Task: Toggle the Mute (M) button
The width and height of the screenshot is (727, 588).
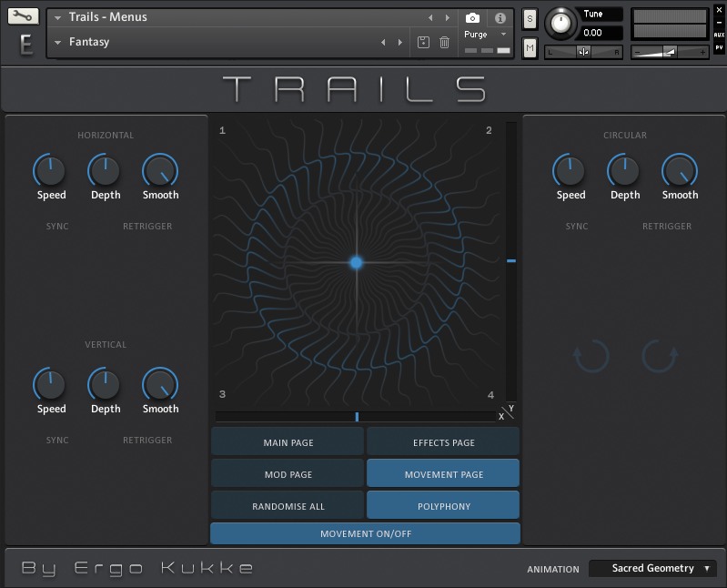Action: point(530,47)
